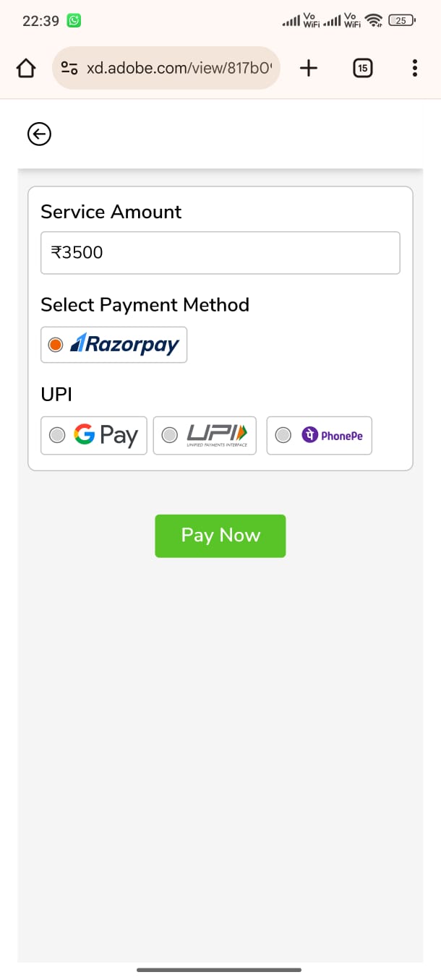The image size is (441, 980).
Task: Select the Razorpay radio button
Action: [x=56, y=345]
